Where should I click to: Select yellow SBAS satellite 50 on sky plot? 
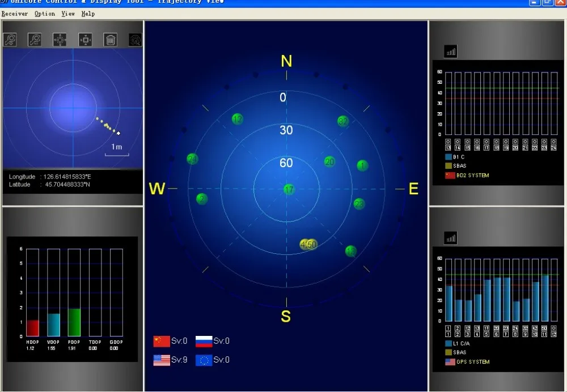[x=311, y=244]
